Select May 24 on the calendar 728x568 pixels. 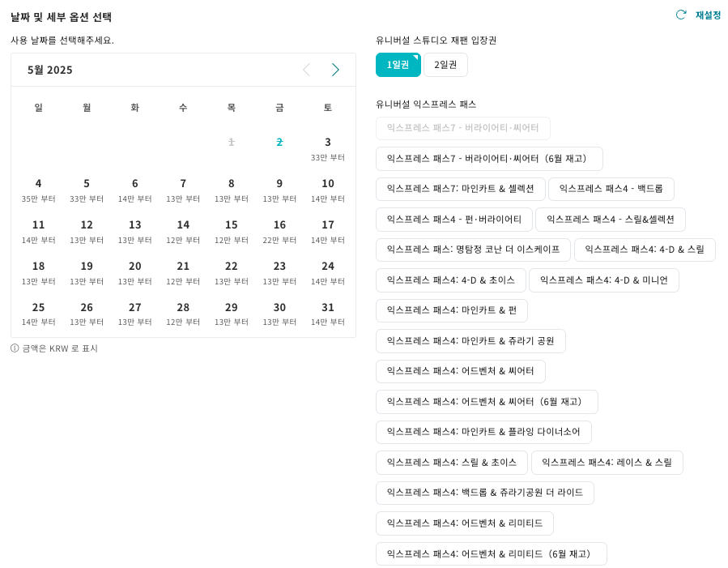tap(328, 272)
